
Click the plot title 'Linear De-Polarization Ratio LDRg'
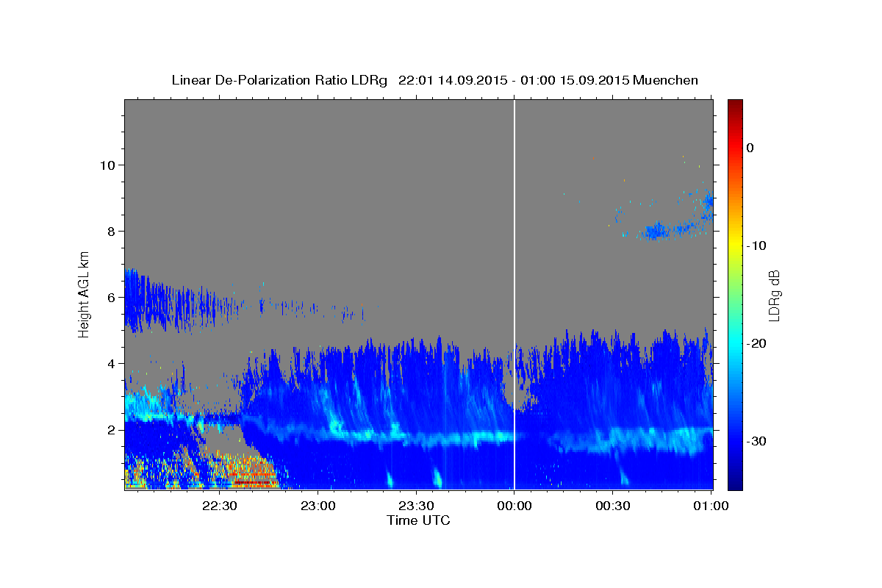(x=279, y=80)
